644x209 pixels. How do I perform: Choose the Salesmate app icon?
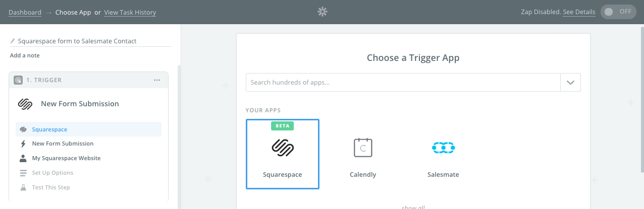click(x=443, y=148)
